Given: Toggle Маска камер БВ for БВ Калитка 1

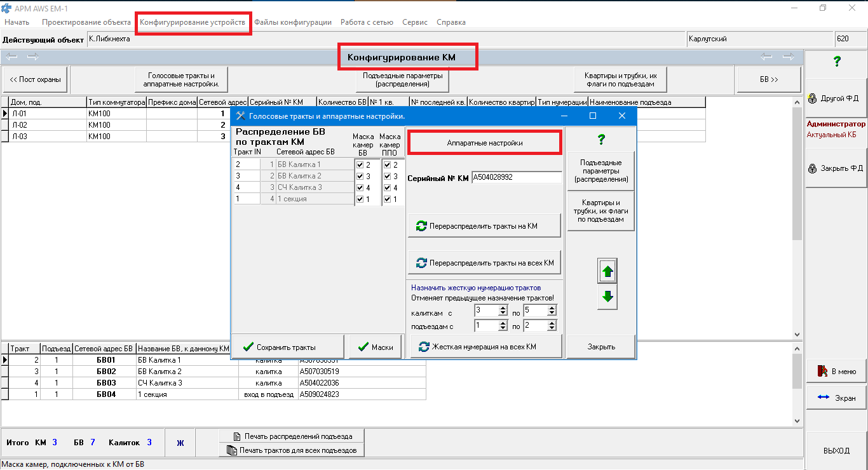Looking at the screenshot, I should 360,165.
